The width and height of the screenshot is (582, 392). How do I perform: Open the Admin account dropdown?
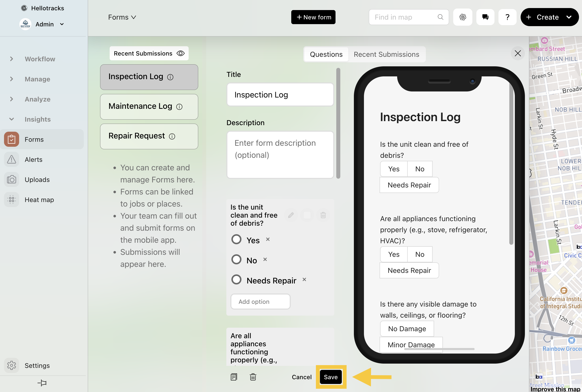[62, 24]
